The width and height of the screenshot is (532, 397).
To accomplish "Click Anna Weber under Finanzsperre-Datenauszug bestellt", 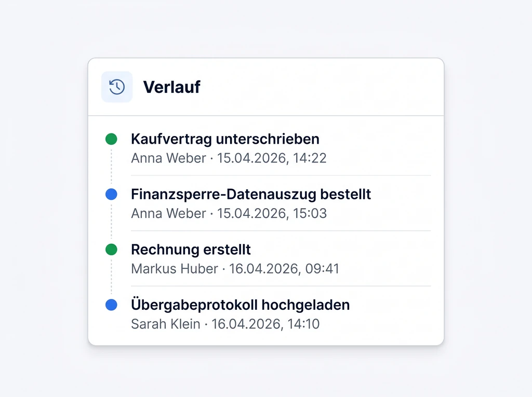I will pos(168,213).
